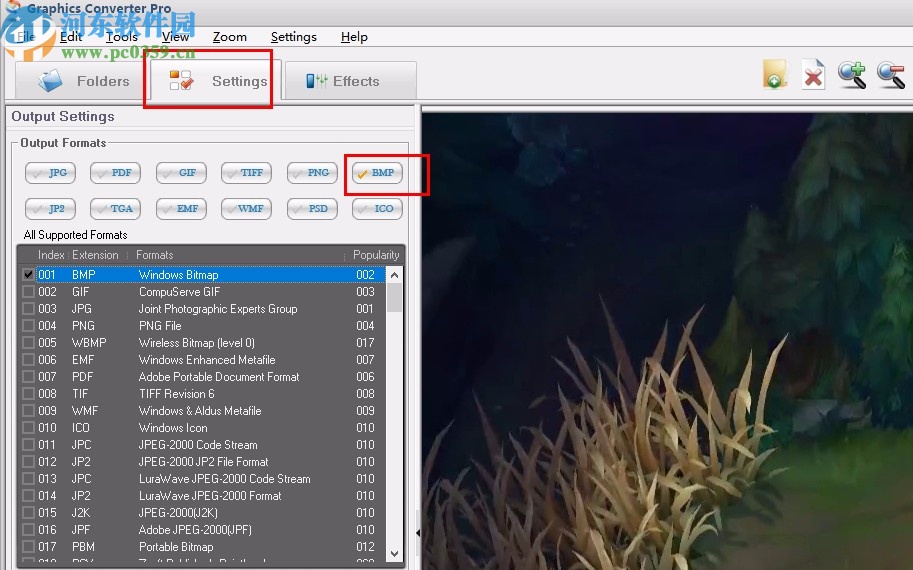Open the Help menu

tap(354, 37)
